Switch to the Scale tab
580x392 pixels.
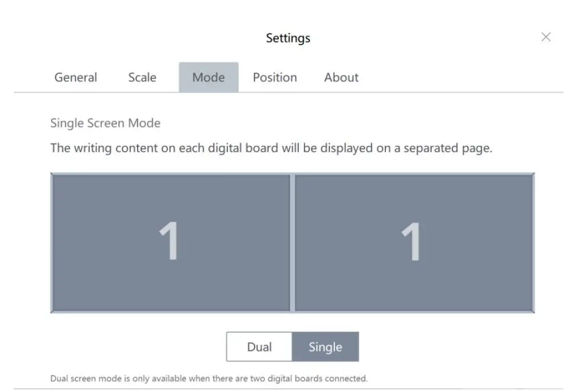point(142,77)
